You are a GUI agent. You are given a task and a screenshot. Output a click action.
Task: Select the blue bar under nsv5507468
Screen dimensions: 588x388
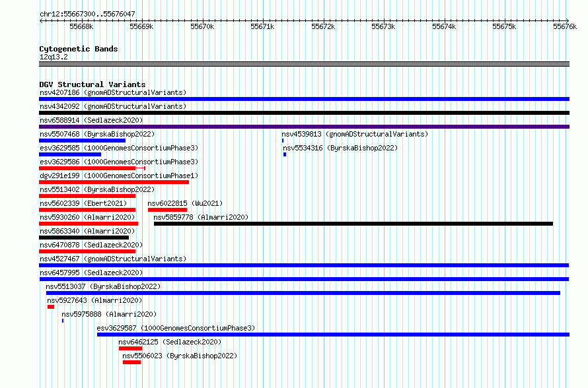point(82,141)
